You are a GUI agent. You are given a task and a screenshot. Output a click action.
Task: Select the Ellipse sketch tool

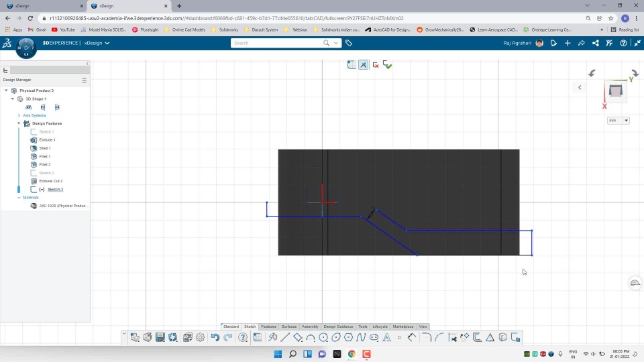click(336, 337)
